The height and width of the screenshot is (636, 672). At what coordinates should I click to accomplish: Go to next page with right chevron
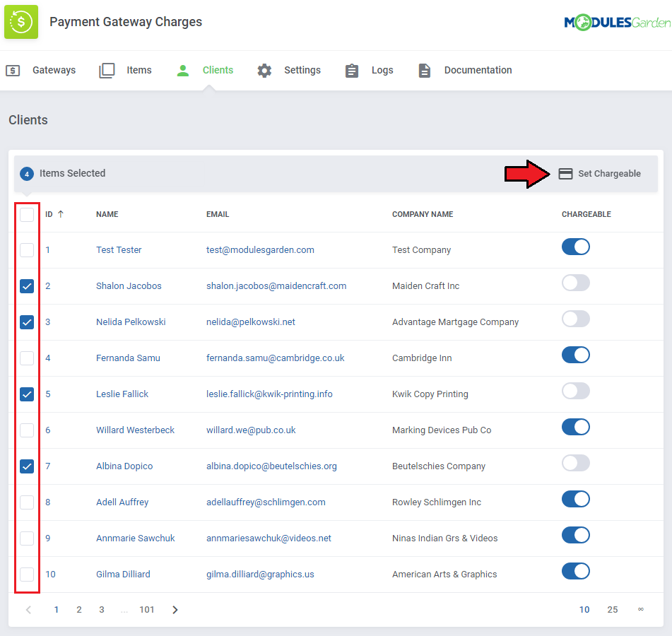click(x=175, y=609)
